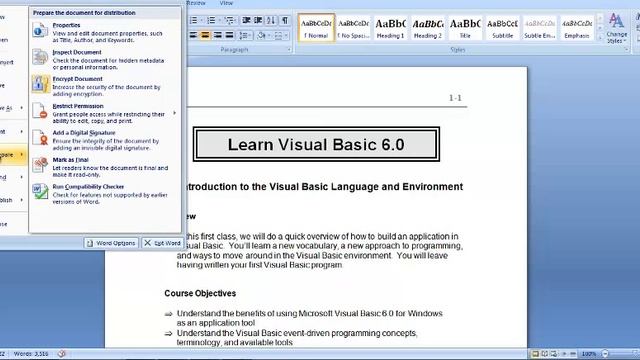Click the Exit Word button

pyautogui.click(x=162, y=243)
